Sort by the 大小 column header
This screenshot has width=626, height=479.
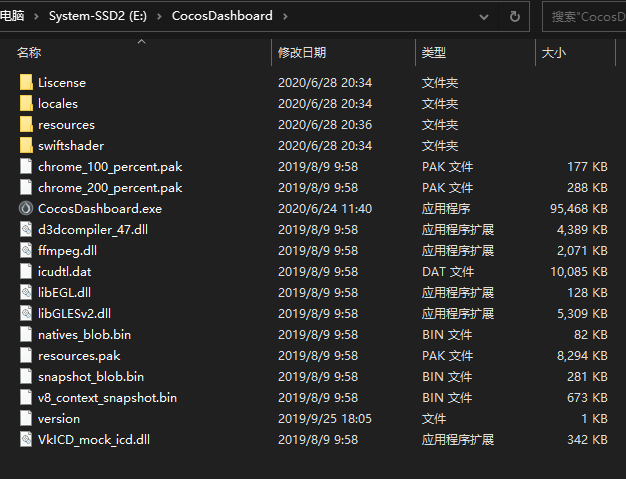(553, 52)
